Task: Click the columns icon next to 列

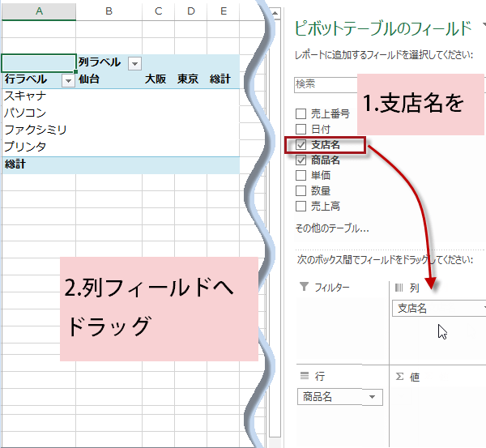Action: [399, 287]
